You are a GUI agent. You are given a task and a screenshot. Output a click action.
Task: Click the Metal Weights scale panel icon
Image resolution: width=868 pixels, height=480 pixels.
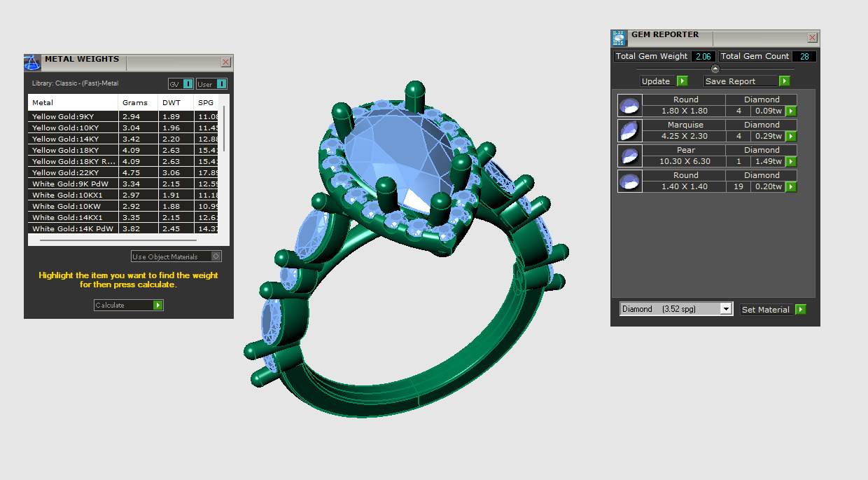click(x=32, y=62)
